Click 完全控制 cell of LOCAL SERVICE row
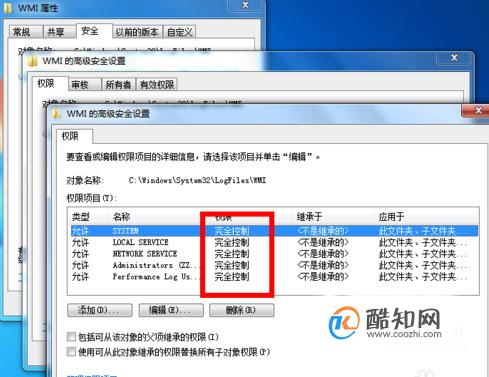The image size is (489, 377). pyautogui.click(x=231, y=242)
